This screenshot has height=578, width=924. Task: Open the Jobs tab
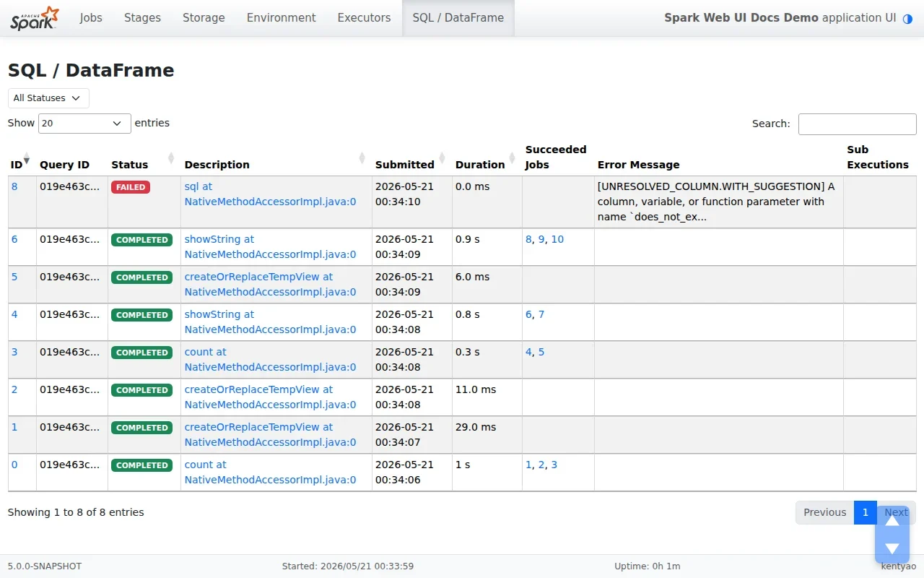(x=91, y=18)
